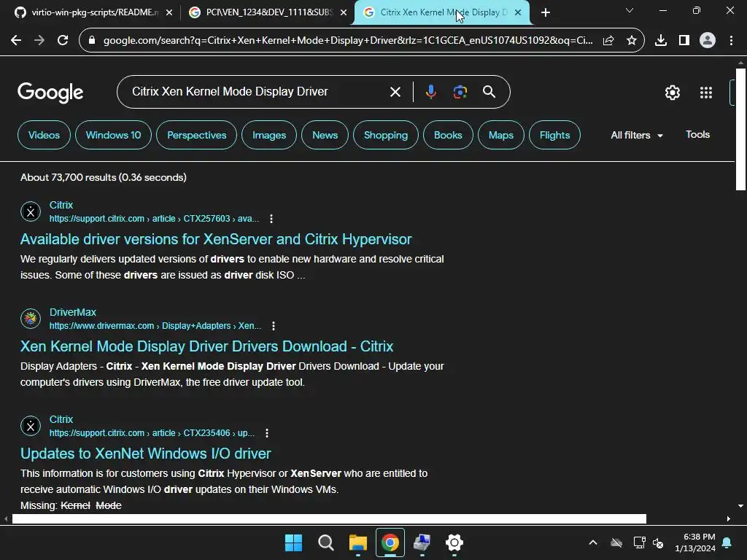
Task: Open the clock showing 6:38 PM
Action: [x=695, y=542]
